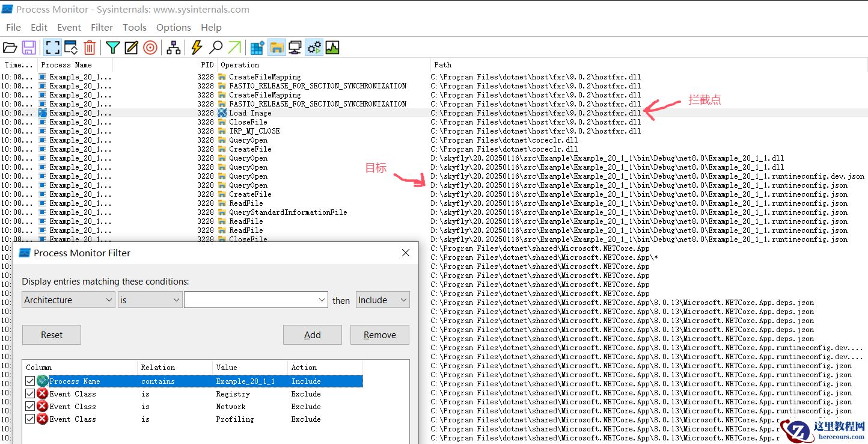The width and height of the screenshot is (868, 444).
Task: Toggle the file system activity icon
Action: click(x=277, y=48)
